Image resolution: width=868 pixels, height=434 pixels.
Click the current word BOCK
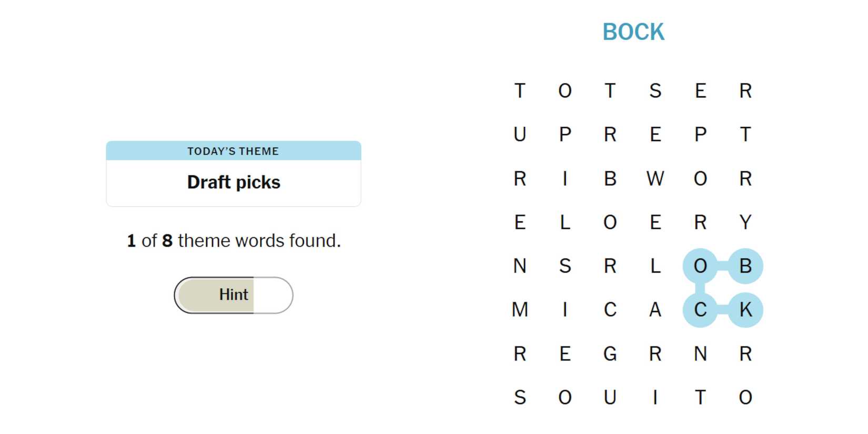633,32
